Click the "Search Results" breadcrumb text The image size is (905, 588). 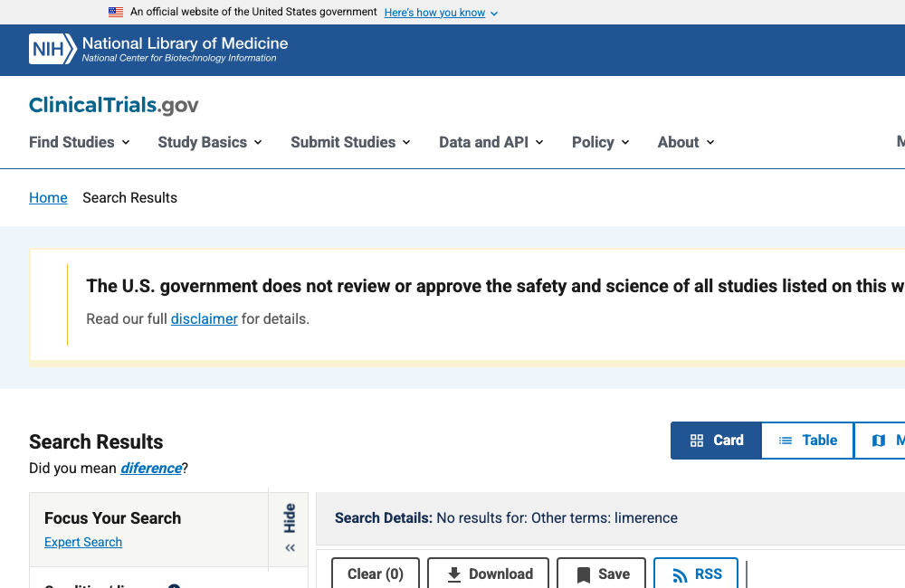click(x=129, y=198)
